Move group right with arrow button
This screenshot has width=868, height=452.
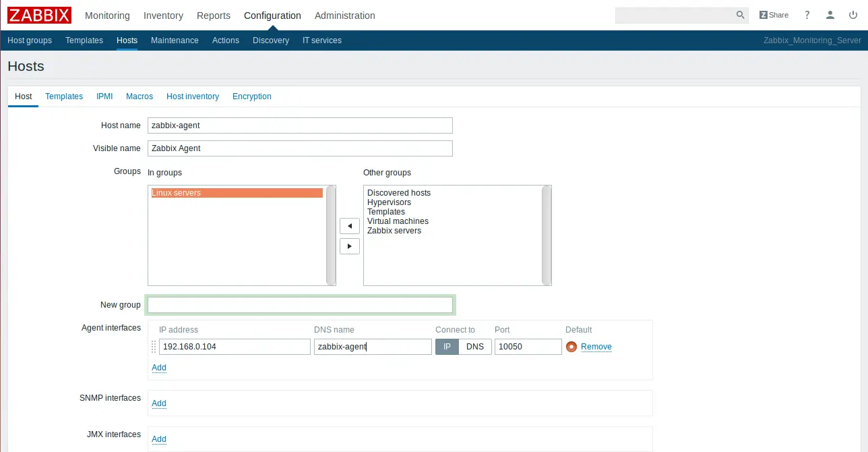(349, 246)
